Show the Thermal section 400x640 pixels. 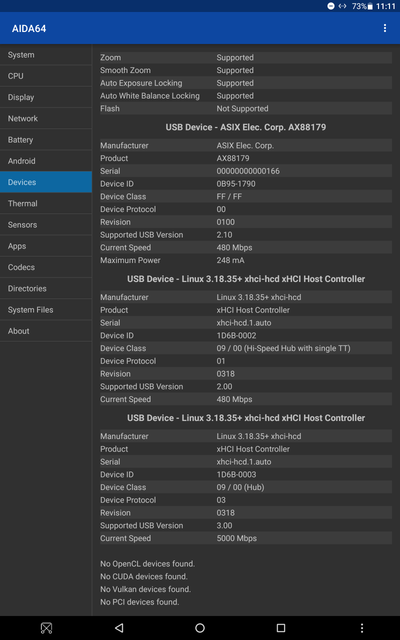[46, 203]
